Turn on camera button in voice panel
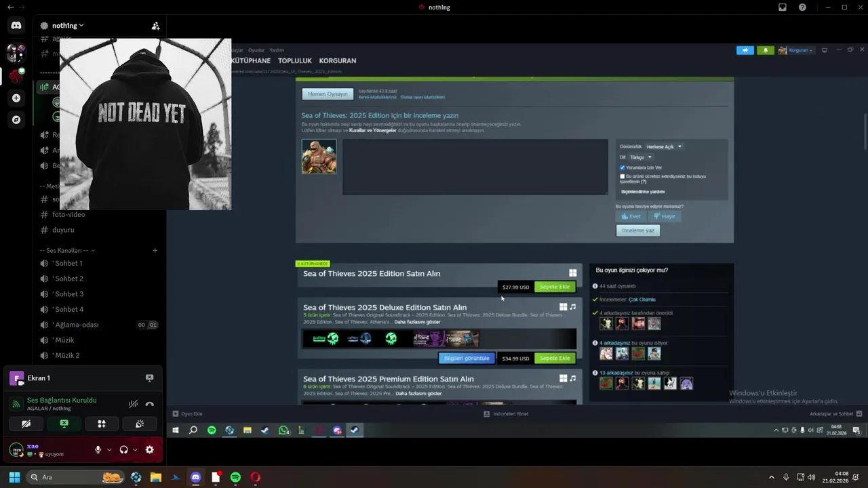 (26, 424)
